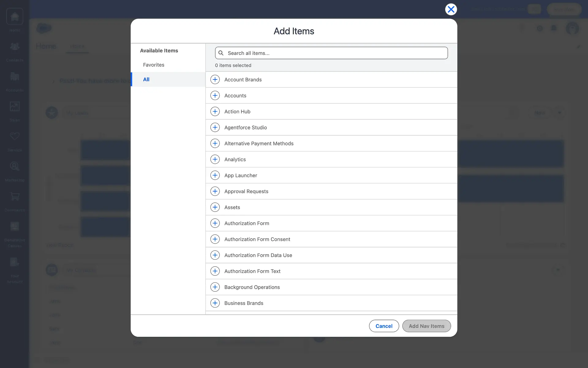Screen dimensions: 588x368
Task: Select the Background Operations item
Action: [x=252, y=287]
